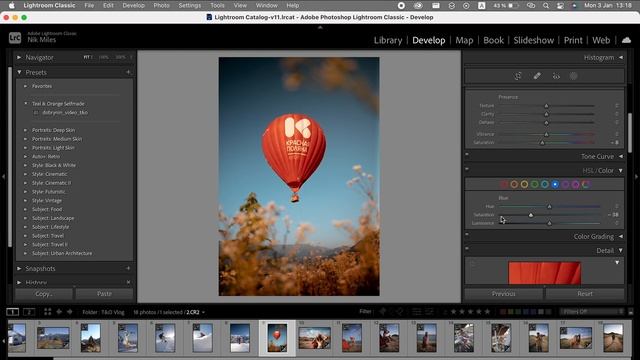Open macOS Control Center icon
This screenshot has height=360, width=640.
(560, 6)
